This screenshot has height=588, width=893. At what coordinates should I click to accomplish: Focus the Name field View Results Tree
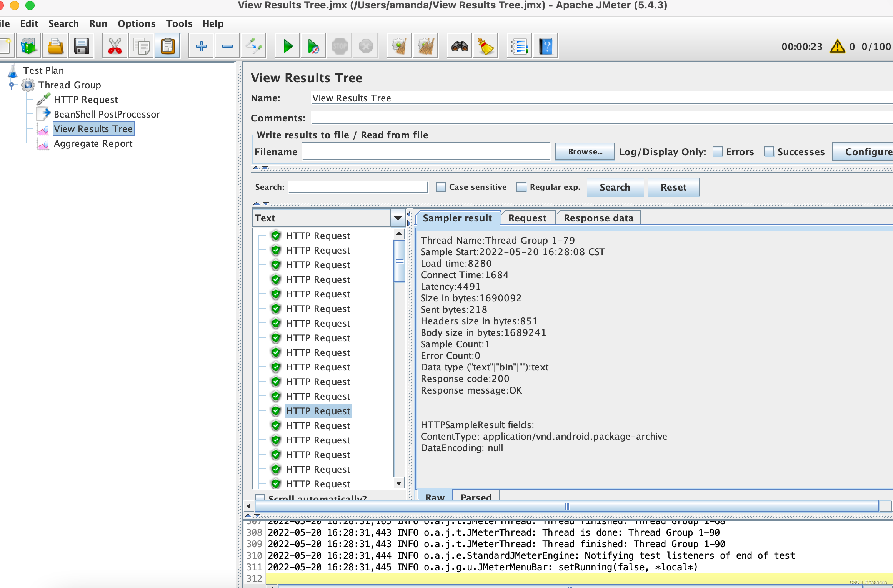click(x=602, y=98)
